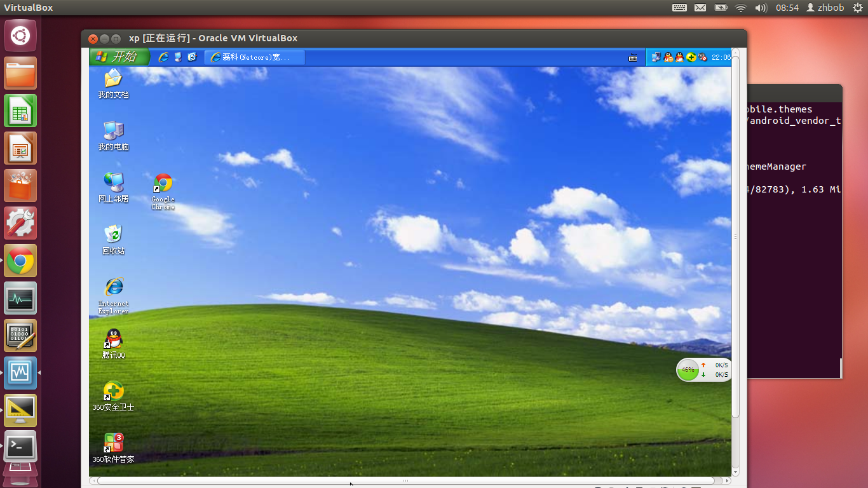Image resolution: width=868 pixels, height=488 pixels.
Task: Select the 我的文档 desktop icon
Action: [113, 84]
